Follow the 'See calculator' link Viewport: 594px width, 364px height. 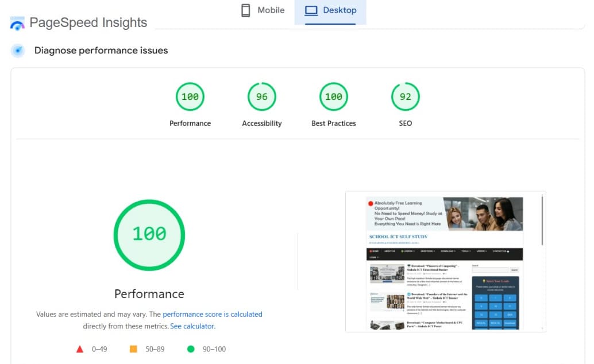click(192, 326)
